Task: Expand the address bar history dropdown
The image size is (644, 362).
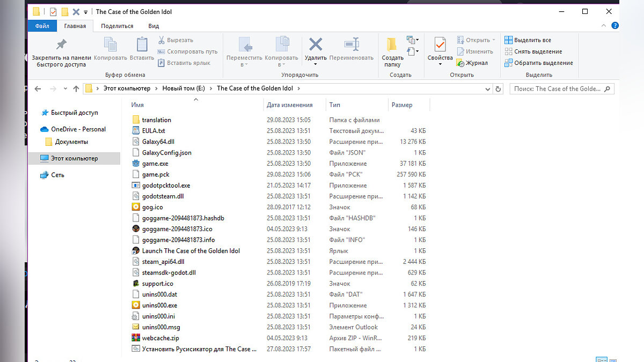Action: [487, 89]
